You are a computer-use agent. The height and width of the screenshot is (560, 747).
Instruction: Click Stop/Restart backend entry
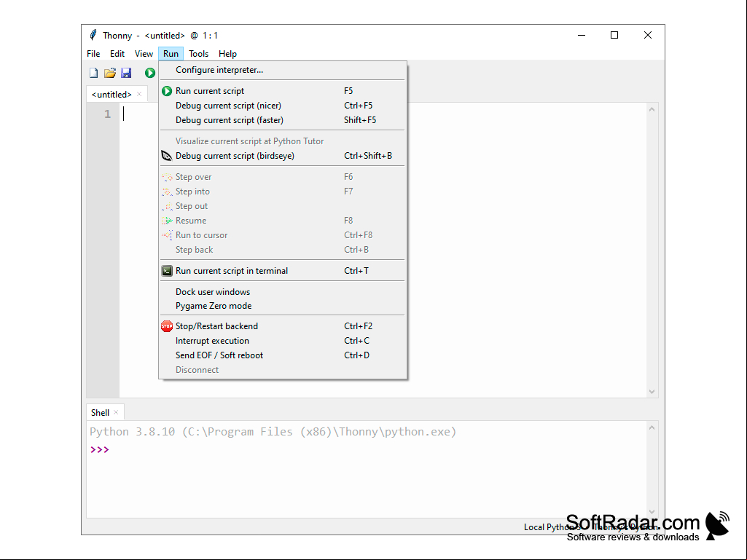[x=283, y=326]
